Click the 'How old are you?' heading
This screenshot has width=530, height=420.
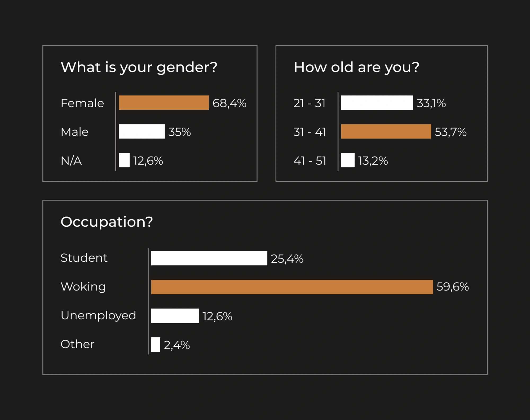[356, 68]
